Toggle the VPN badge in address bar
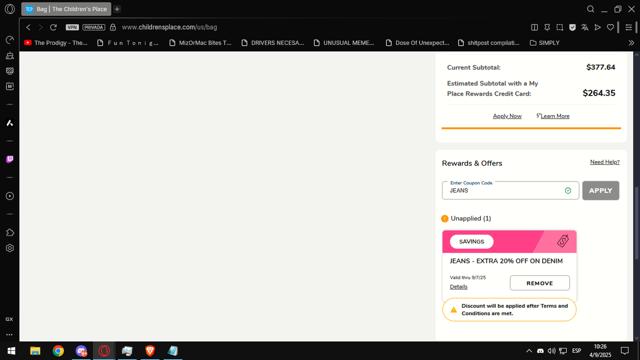 click(72, 27)
